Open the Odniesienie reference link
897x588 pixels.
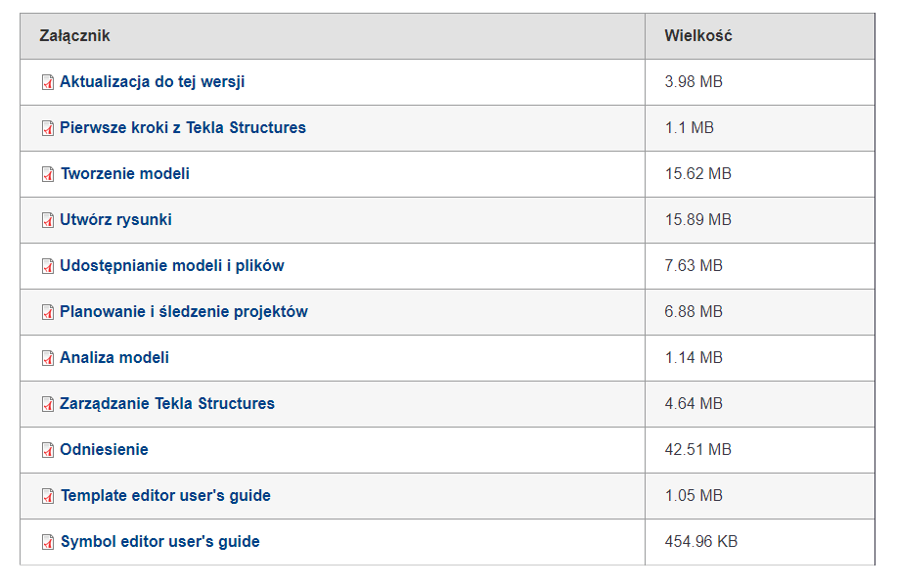(104, 450)
